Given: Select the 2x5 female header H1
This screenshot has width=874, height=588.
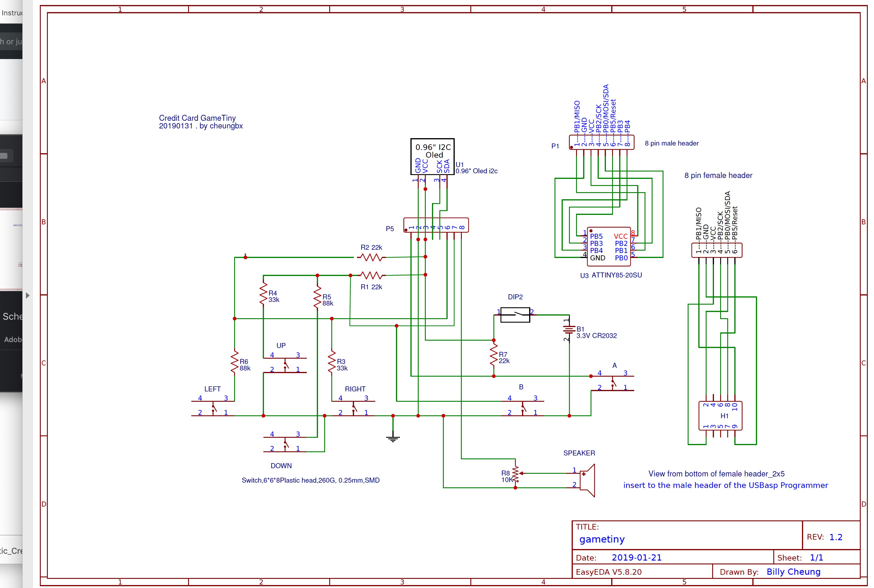Looking at the screenshot, I should (719, 416).
